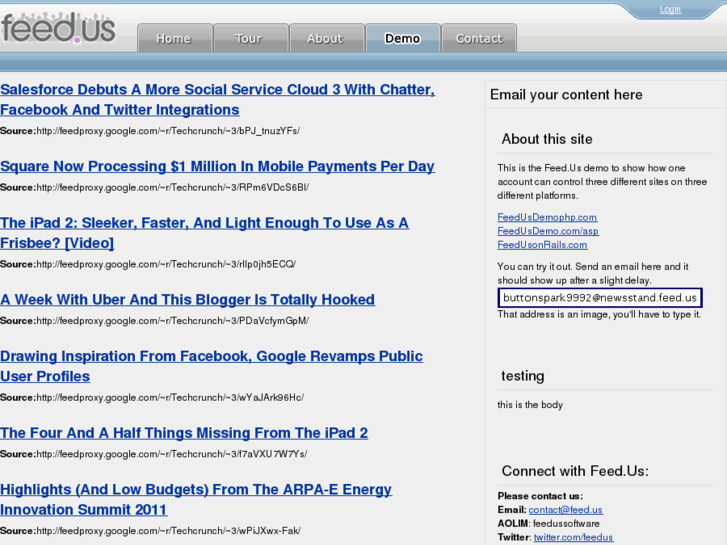Open the Tour tab
This screenshot has width=727, height=545.
(x=250, y=38)
